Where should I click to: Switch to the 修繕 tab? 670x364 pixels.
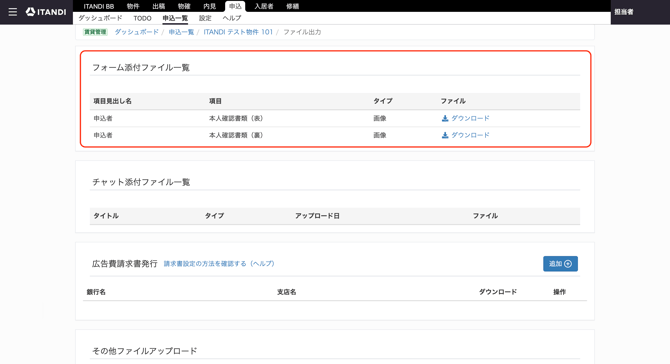point(293,6)
